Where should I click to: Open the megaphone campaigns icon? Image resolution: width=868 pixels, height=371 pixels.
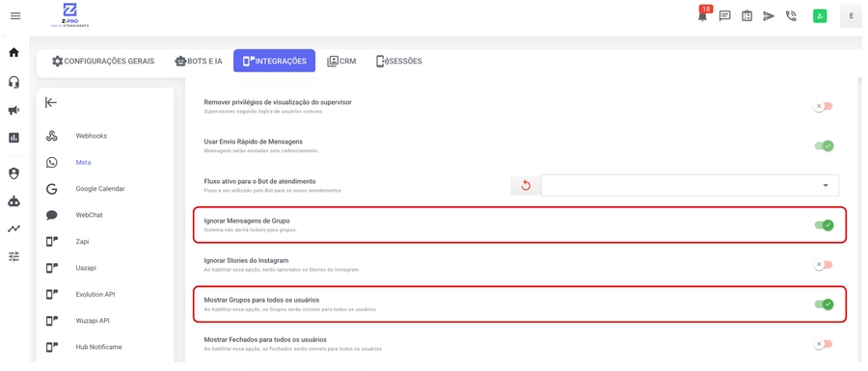tap(14, 111)
